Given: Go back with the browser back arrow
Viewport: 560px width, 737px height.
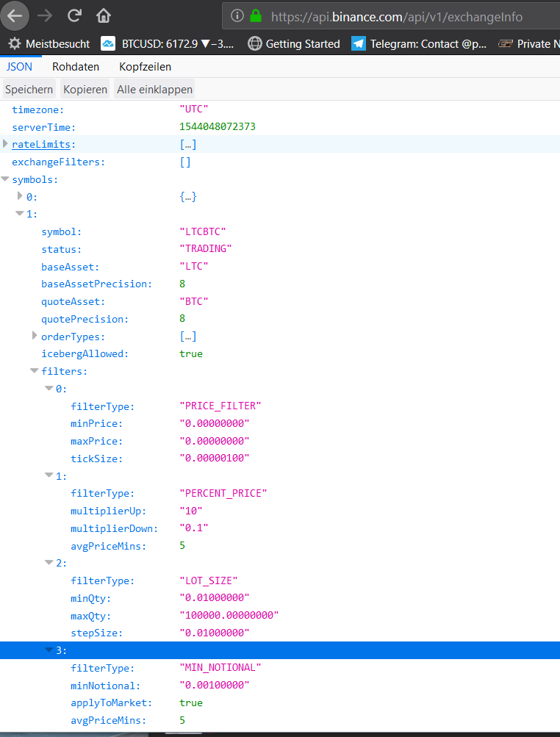Looking at the screenshot, I should 15,16.
